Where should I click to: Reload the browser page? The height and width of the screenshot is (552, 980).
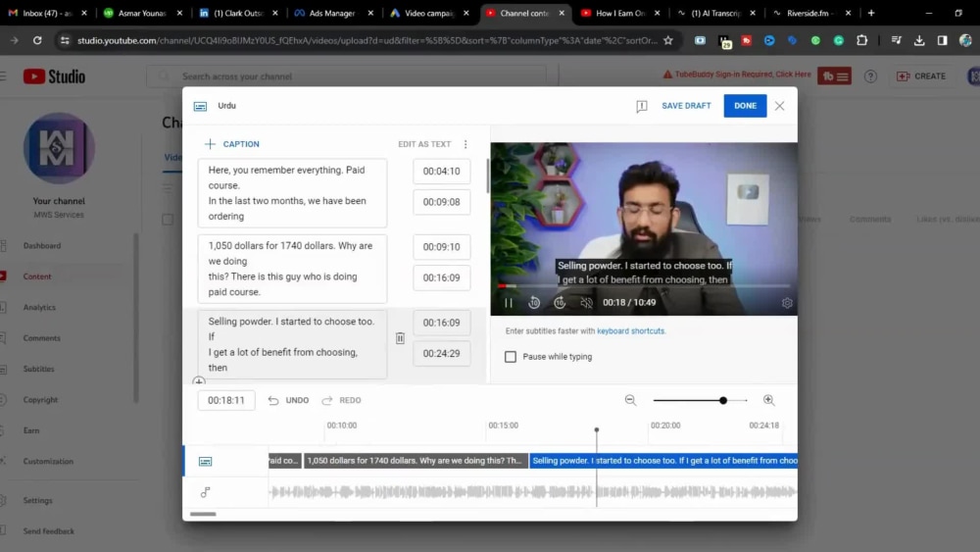click(x=37, y=40)
